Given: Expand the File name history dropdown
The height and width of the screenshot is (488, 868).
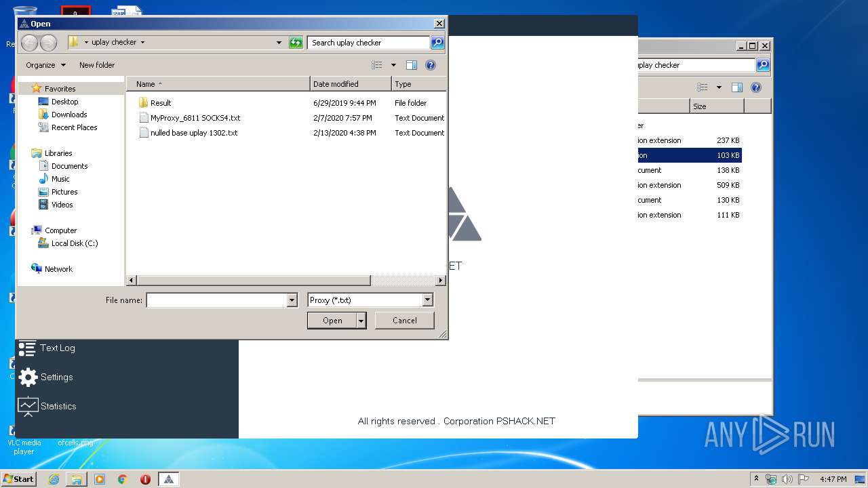Looking at the screenshot, I should click(292, 300).
